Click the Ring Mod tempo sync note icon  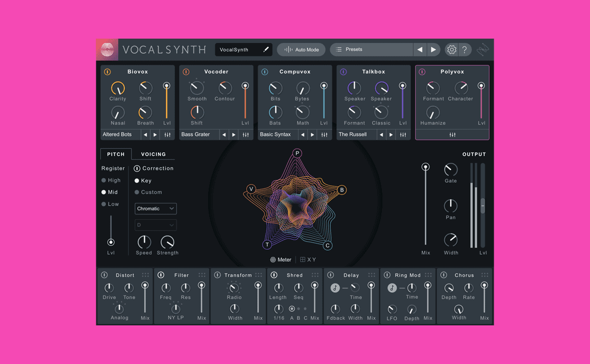(392, 288)
